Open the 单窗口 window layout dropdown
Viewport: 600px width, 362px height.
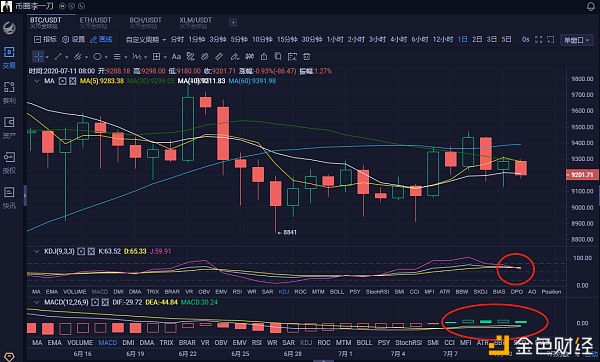pyautogui.click(x=576, y=40)
